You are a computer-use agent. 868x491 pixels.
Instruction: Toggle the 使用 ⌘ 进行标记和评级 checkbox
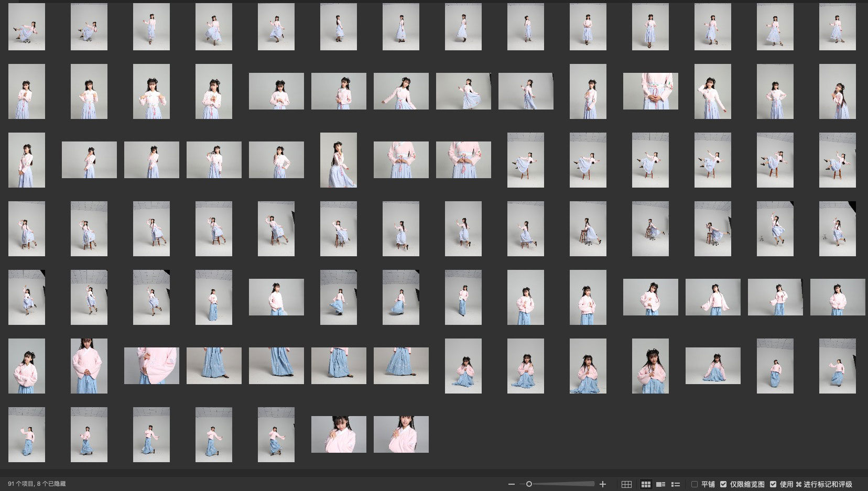[x=773, y=484]
